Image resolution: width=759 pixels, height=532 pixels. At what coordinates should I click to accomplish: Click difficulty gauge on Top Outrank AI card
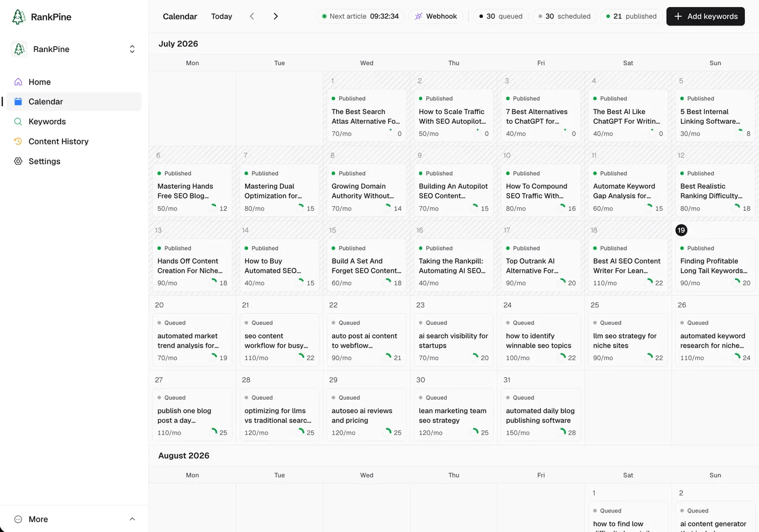click(563, 283)
